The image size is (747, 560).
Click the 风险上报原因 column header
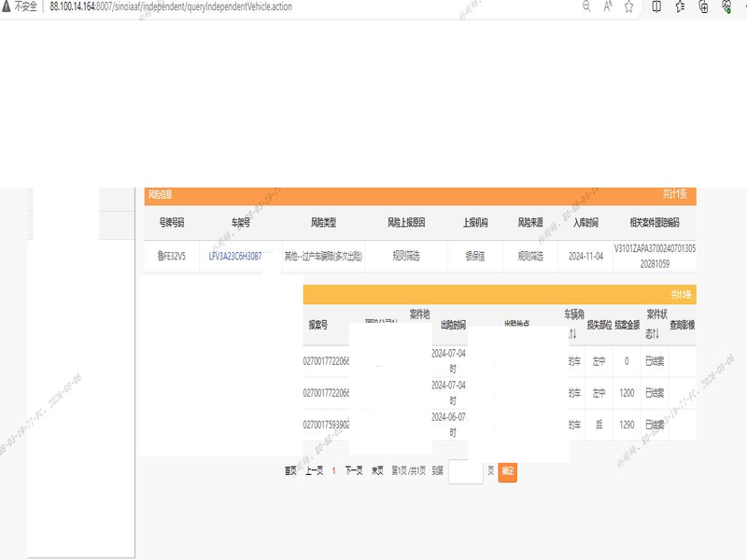[x=406, y=222]
